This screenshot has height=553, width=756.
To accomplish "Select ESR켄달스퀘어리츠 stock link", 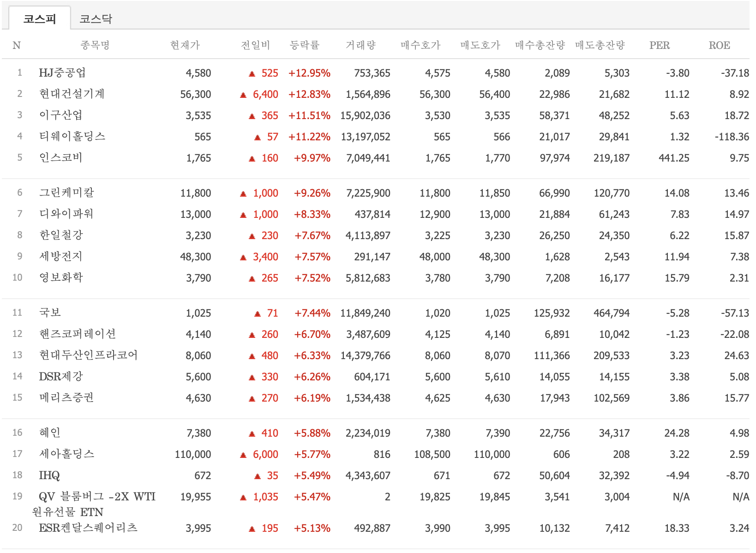I will tap(88, 528).
